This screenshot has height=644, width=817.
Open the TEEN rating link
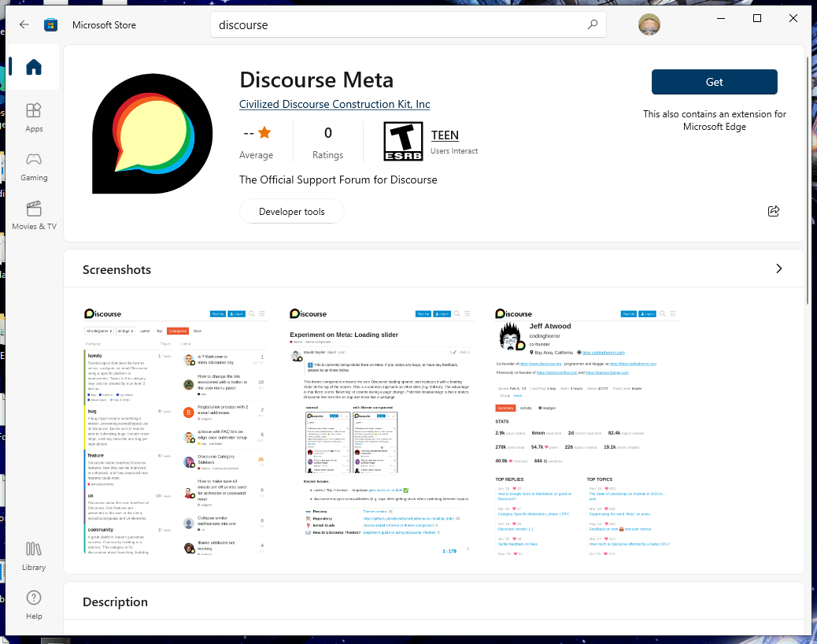point(445,135)
